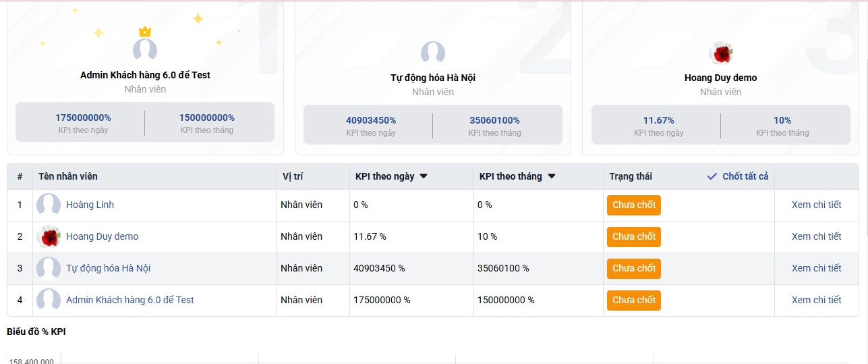
Task: Toggle Chưa chốt status for Tự động hóa Hà Nội
Action: (x=633, y=268)
